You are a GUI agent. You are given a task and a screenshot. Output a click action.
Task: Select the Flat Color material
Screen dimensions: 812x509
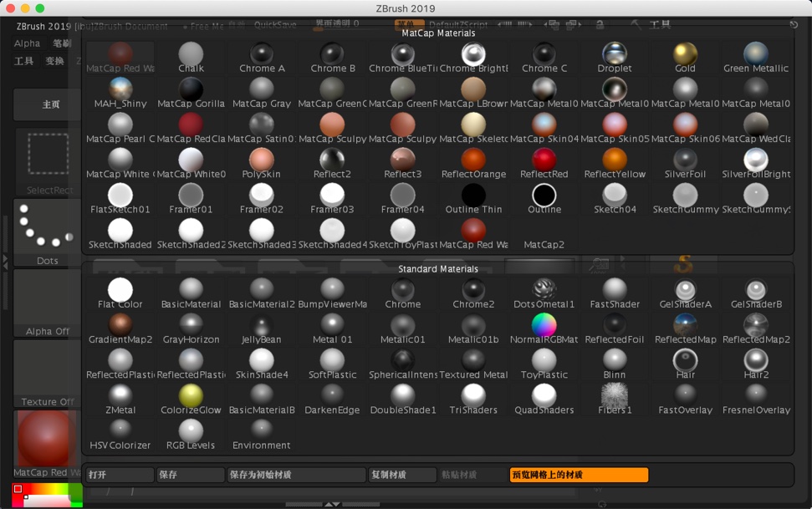(x=120, y=291)
